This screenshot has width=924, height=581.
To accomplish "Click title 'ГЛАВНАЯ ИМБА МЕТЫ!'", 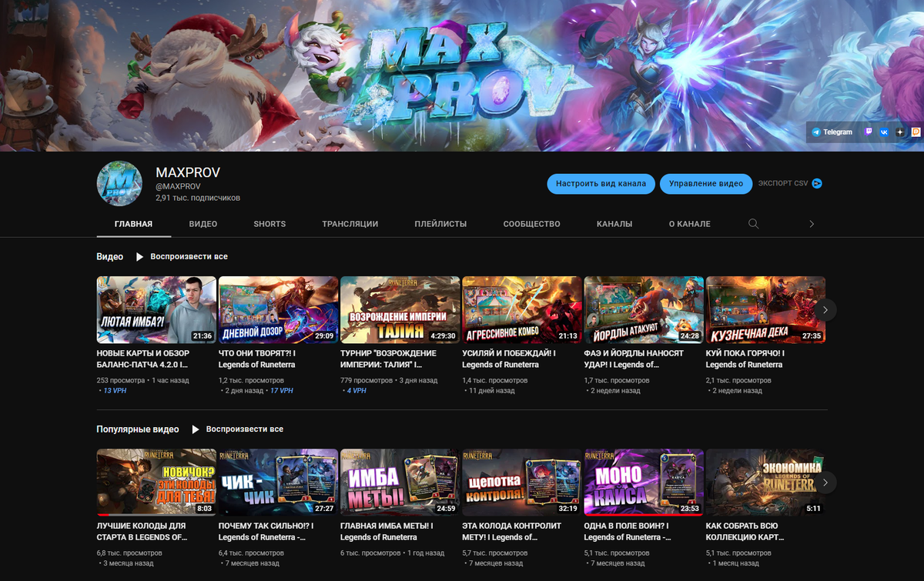I will pyautogui.click(x=387, y=532).
